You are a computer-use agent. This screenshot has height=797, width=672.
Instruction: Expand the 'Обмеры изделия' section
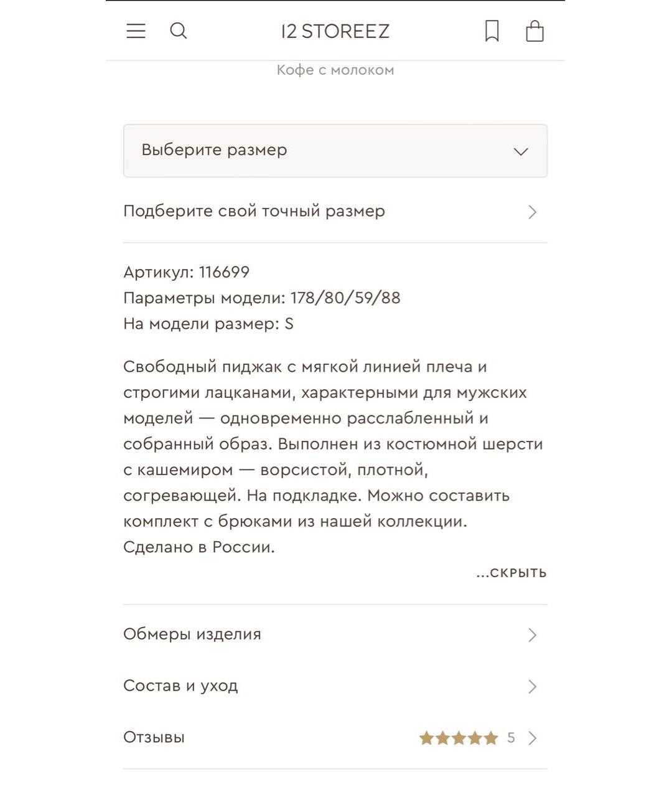click(335, 634)
